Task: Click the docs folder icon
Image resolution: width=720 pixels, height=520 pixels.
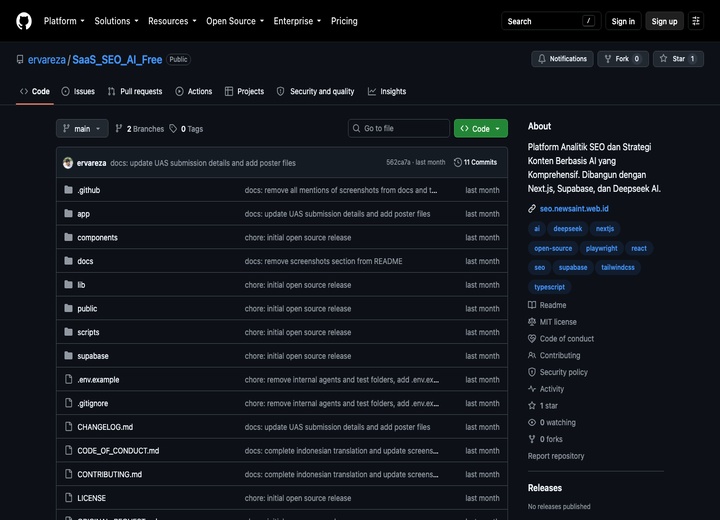Action: click(68, 261)
